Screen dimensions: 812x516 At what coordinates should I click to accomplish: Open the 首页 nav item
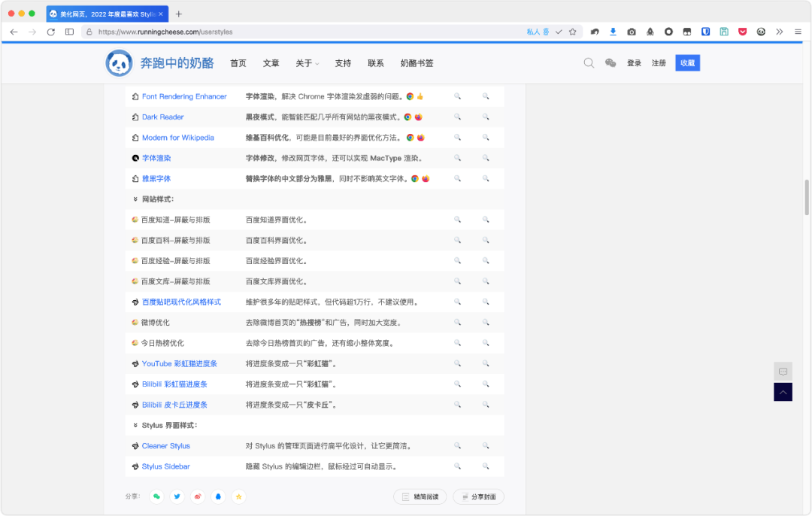click(238, 63)
